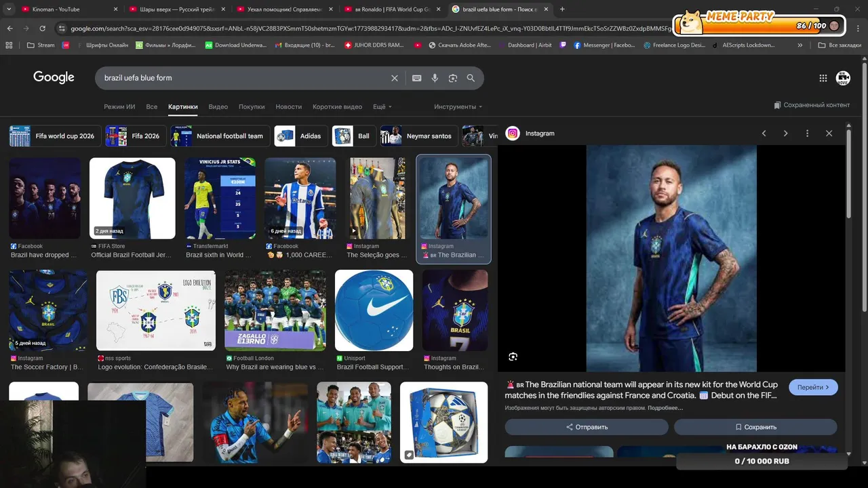868x488 pixels.
Task: Switch to Ronaldo FIFA World Cup tab
Action: point(391,9)
